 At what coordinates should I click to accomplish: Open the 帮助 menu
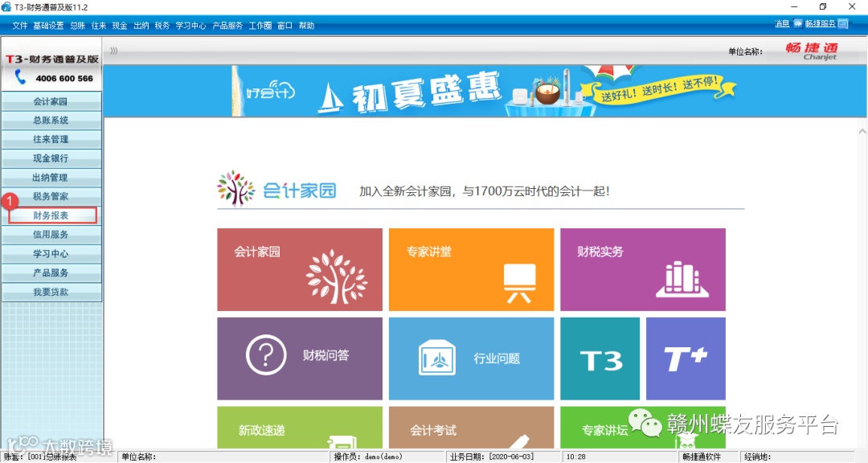pos(306,26)
